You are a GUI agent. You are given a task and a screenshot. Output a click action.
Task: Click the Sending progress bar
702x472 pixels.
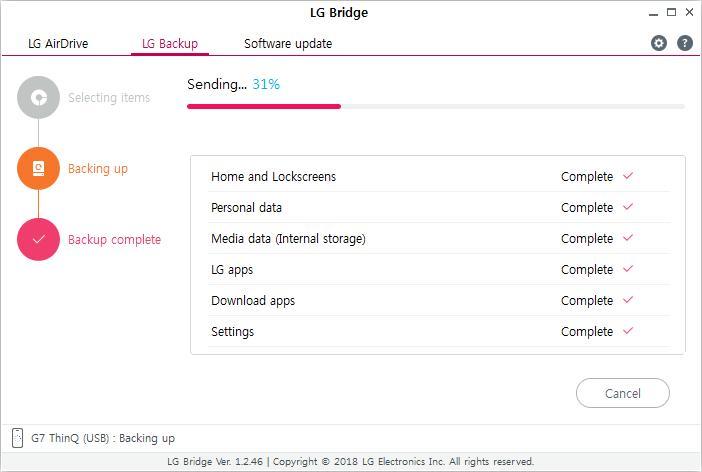coord(436,107)
